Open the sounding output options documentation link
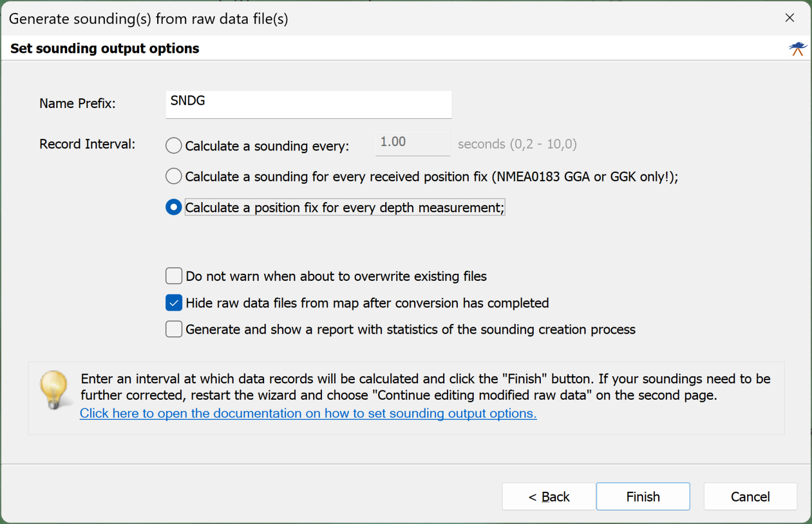This screenshot has width=812, height=524. (308, 413)
